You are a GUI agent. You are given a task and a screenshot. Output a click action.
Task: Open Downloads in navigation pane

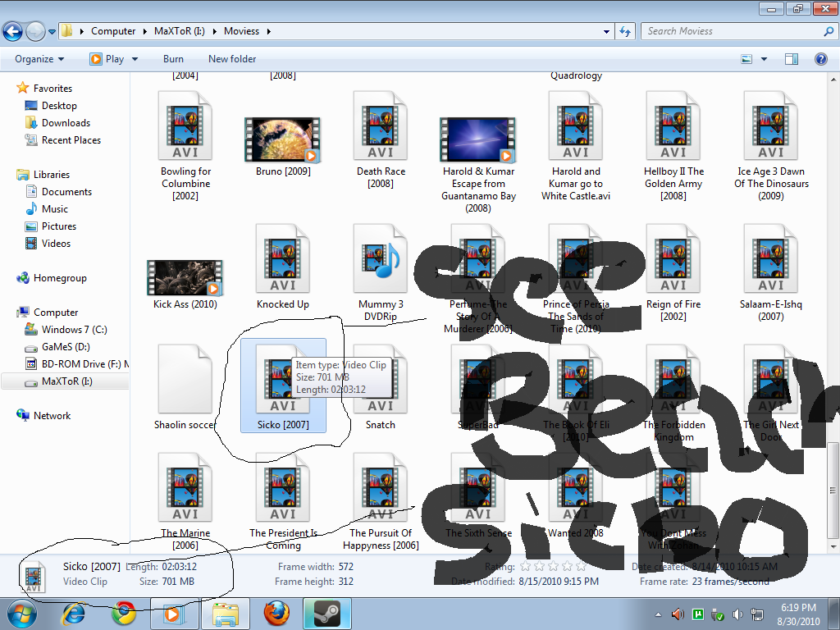pos(66,123)
